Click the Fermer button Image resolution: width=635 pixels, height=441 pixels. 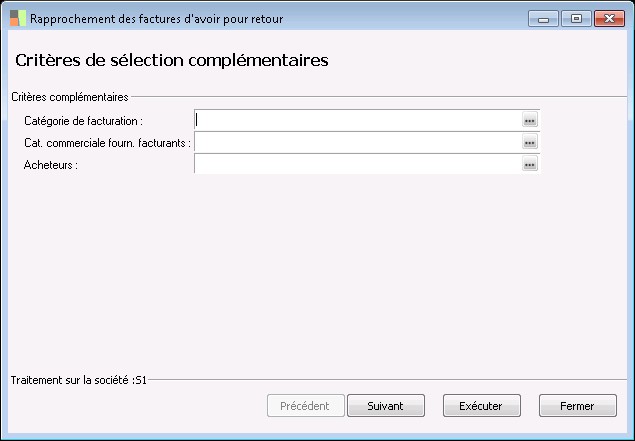577,406
